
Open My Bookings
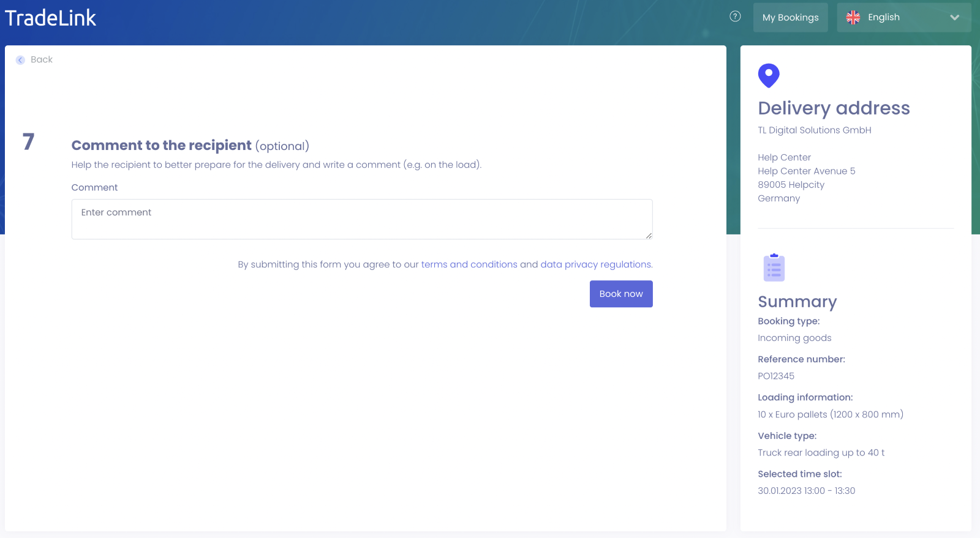[790, 18]
